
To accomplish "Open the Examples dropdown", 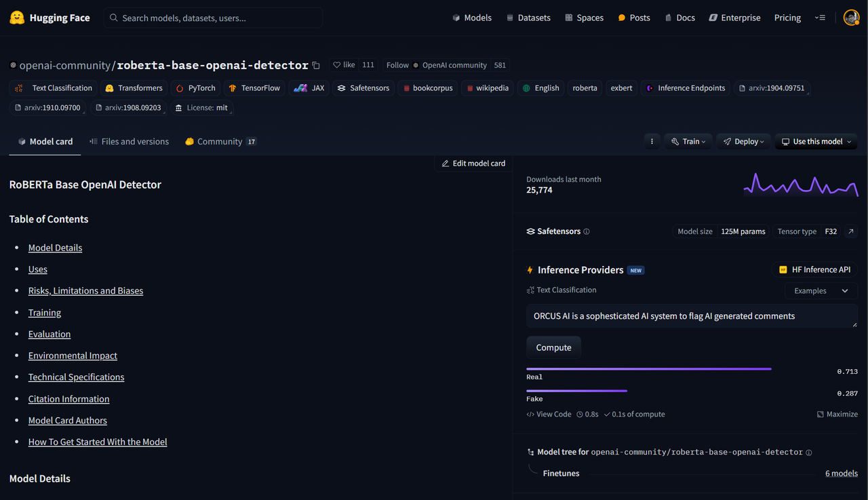I will (821, 290).
